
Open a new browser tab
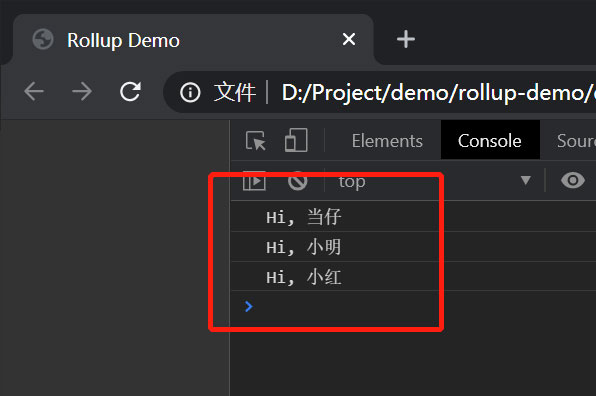click(x=406, y=39)
